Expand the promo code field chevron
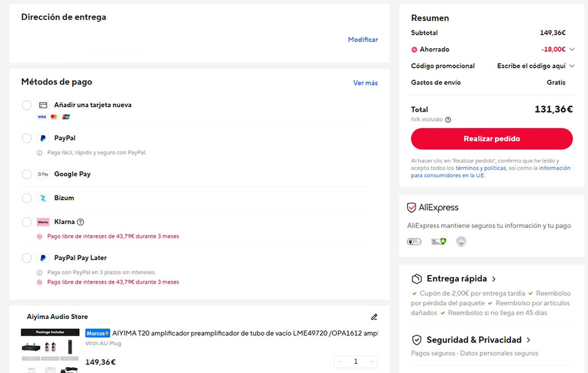588x373 pixels. pos(572,66)
